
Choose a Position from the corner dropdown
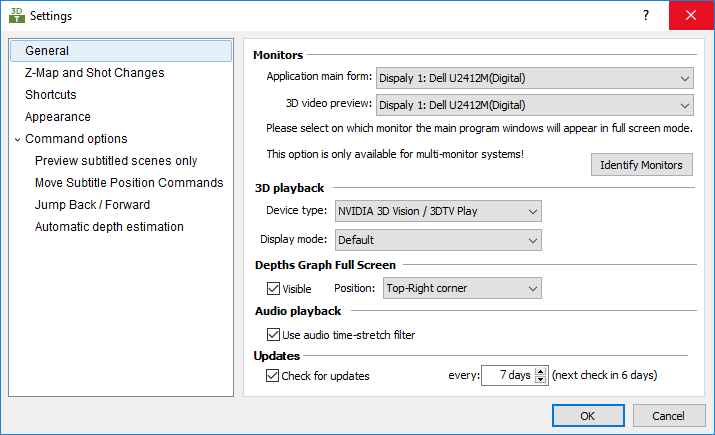pyautogui.click(x=461, y=289)
